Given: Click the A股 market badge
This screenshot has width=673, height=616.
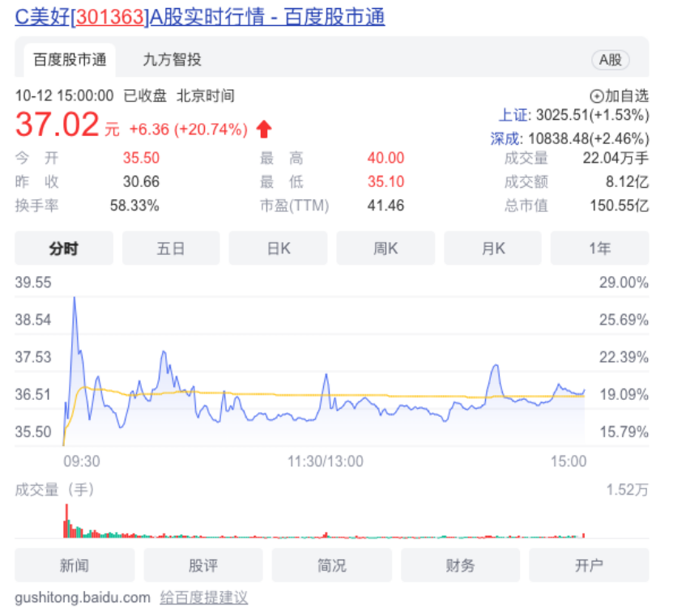Looking at the screenshot, I should point(610,59).
